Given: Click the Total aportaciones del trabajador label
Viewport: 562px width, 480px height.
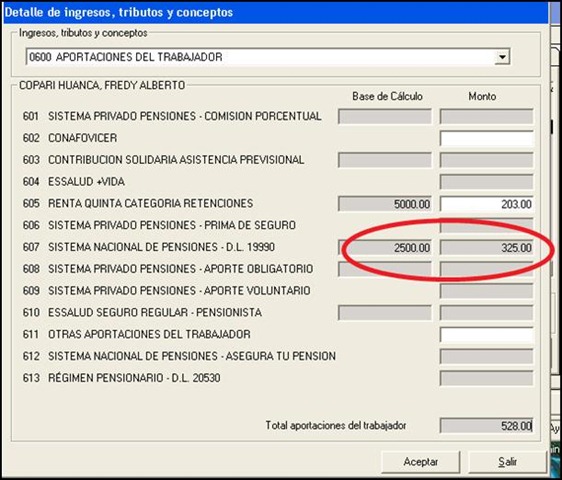Looking at the screenshot, I should pos(336,426).
